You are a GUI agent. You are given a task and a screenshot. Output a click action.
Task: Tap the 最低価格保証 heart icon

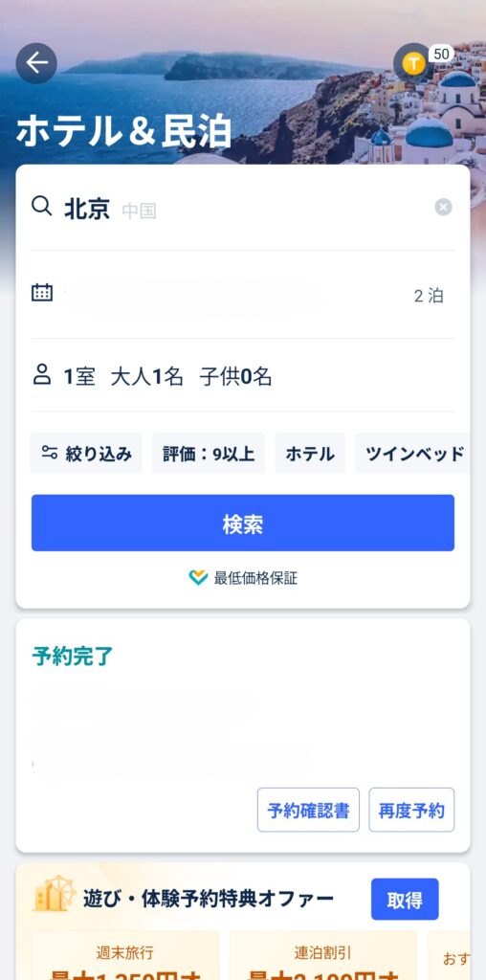198,577
